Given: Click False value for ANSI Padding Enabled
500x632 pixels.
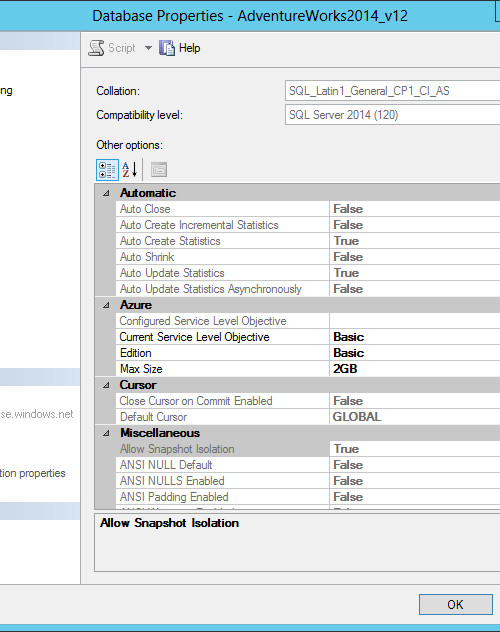Looking at the screenshot, I should point(348,497).
